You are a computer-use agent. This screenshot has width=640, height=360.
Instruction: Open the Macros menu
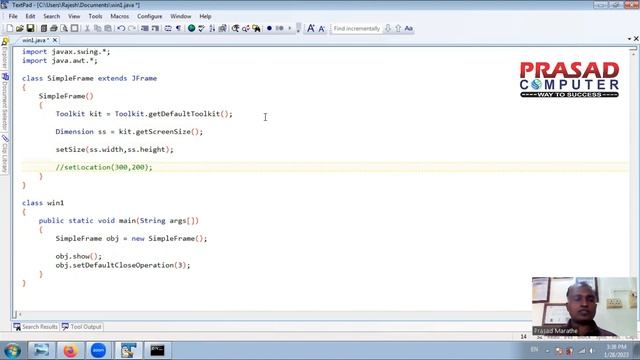[x=120, y=16]
